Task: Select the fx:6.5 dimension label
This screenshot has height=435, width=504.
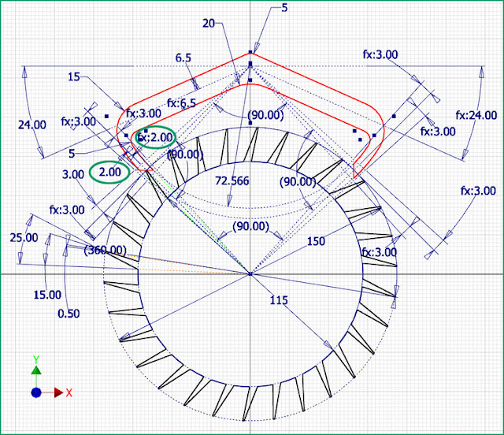Action: point(181,103)
